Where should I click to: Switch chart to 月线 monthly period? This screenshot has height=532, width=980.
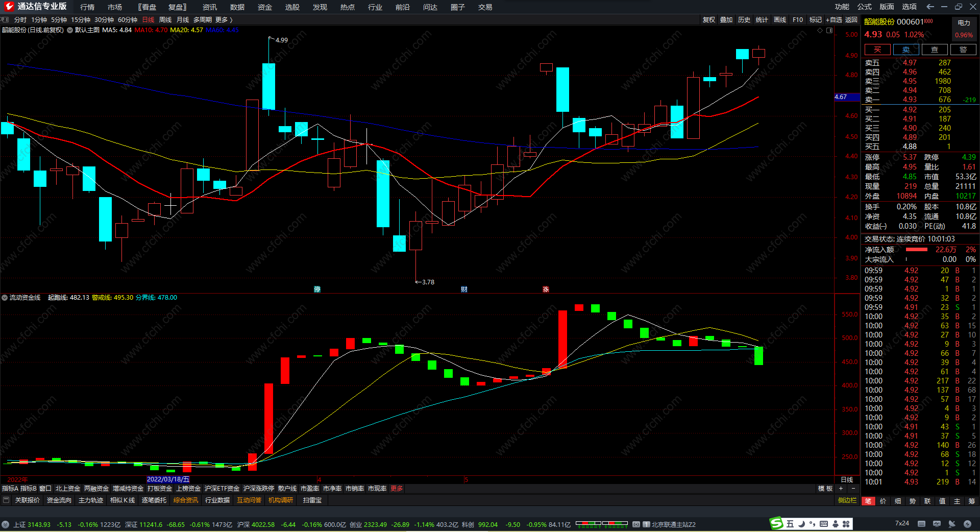183,20
